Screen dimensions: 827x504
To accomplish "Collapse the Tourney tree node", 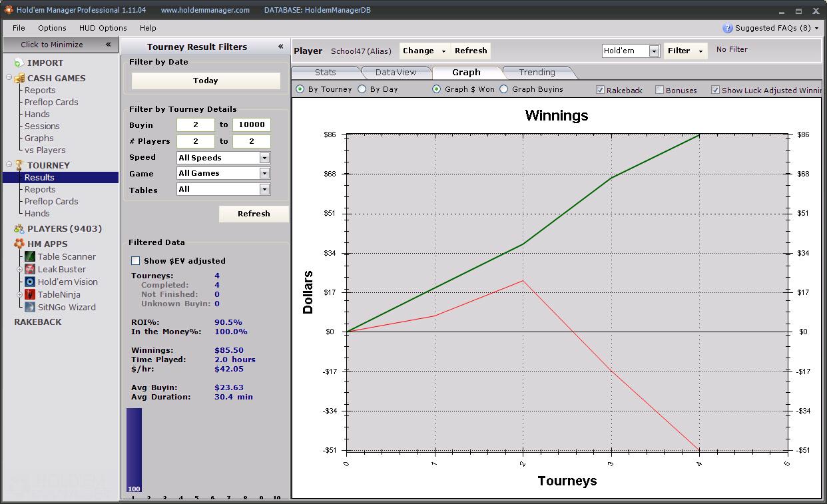I will pos(9,165).
